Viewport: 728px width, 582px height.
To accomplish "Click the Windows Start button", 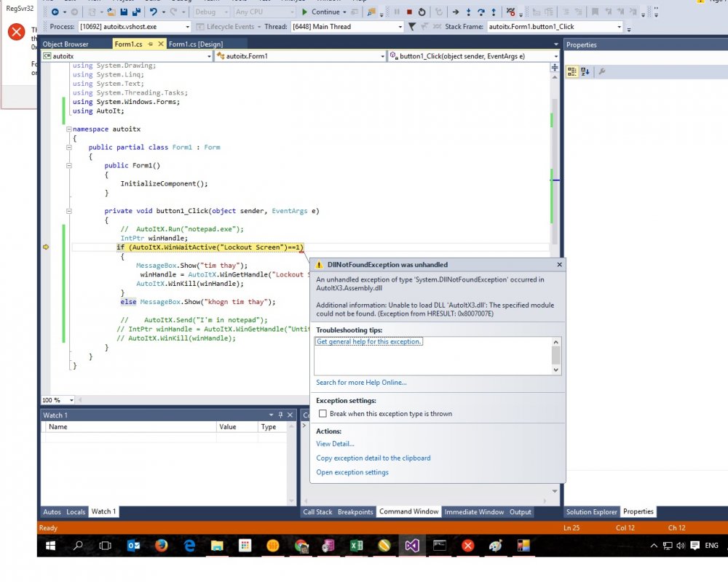I will (50, 546).
